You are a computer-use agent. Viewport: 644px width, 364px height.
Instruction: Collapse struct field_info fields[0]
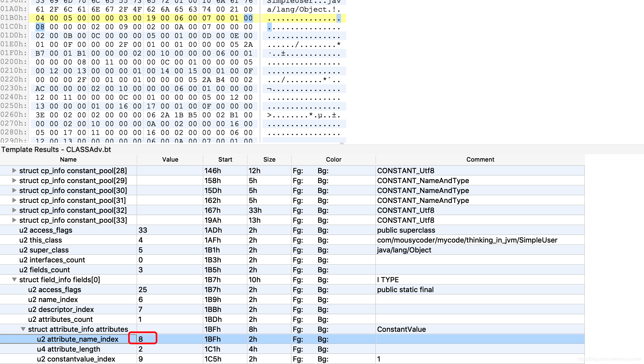tap(14, 279)
